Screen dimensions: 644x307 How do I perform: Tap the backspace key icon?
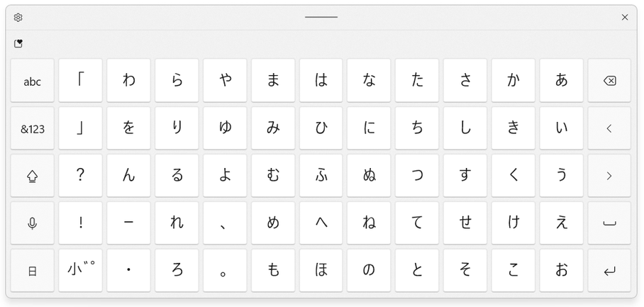pos(609,80)
